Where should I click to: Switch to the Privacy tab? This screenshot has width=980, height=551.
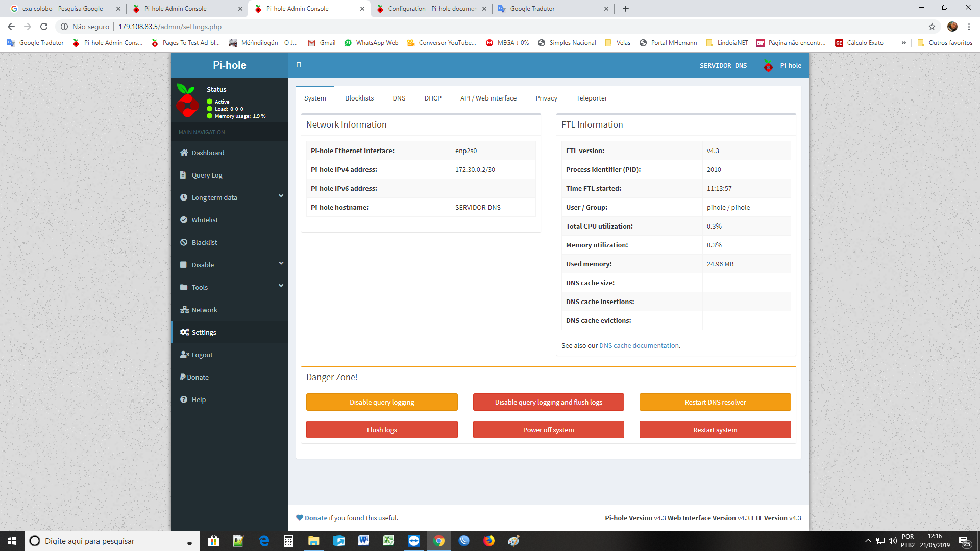pyautogui.click(x=546, y=98)
